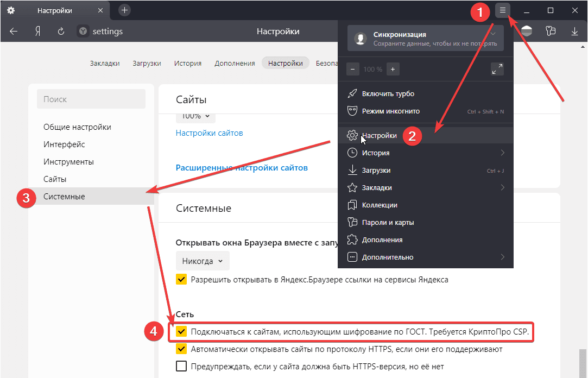Switch to the 'Закладки' tab

pos(105,63)
